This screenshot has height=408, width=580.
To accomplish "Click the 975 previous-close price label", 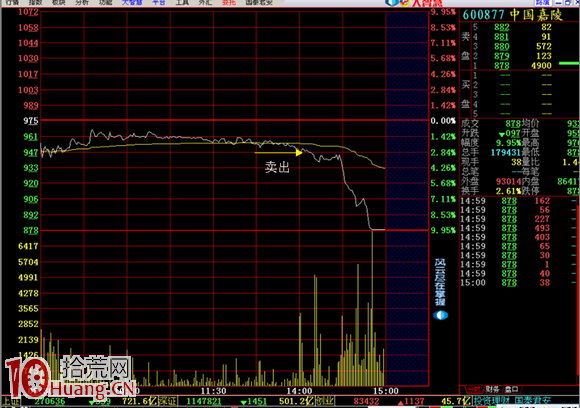I will pos(30,121).
